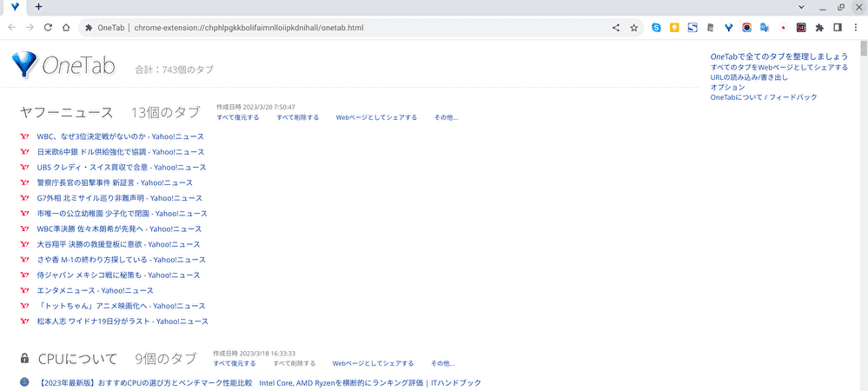
Task: Go back with the browser back arrow
Action: [12, 28]
